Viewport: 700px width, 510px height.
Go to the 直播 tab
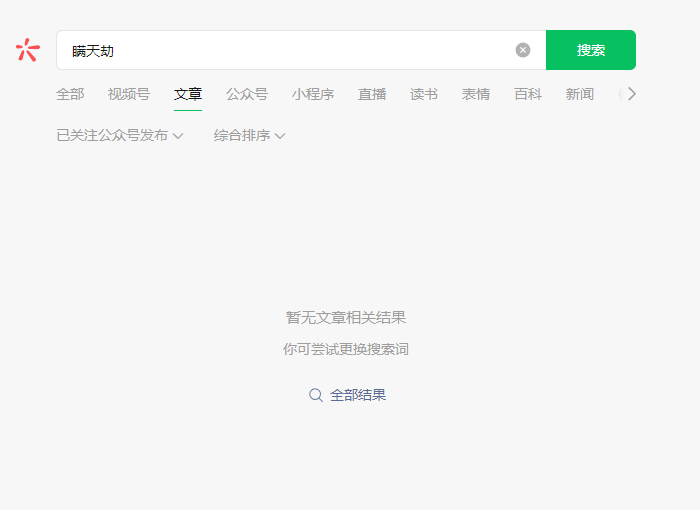pyautogui.click(x=372, y=94)
